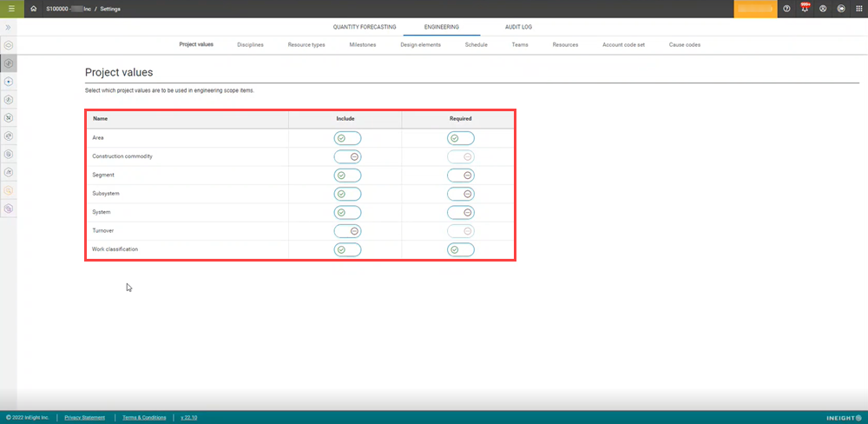Select the Subsystem row name

pos(106,194)
